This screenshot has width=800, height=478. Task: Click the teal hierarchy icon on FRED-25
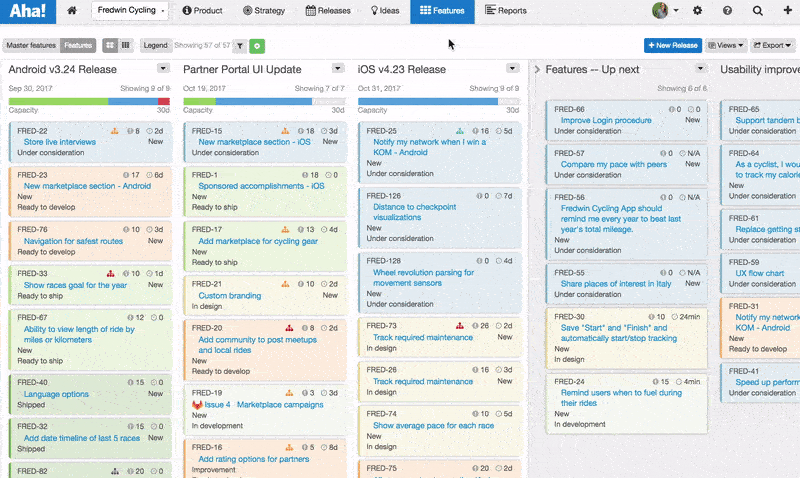tap(460, 131)
